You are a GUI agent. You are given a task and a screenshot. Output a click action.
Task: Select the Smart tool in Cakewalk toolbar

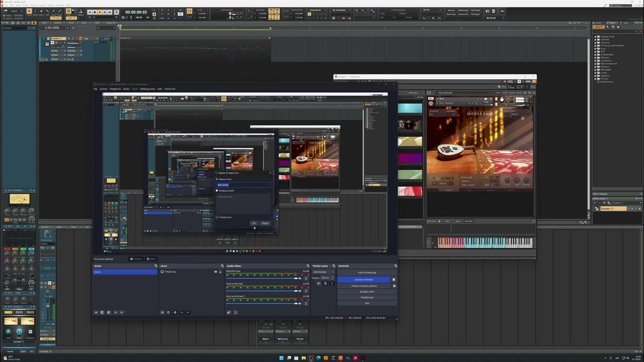pos(29,11)
